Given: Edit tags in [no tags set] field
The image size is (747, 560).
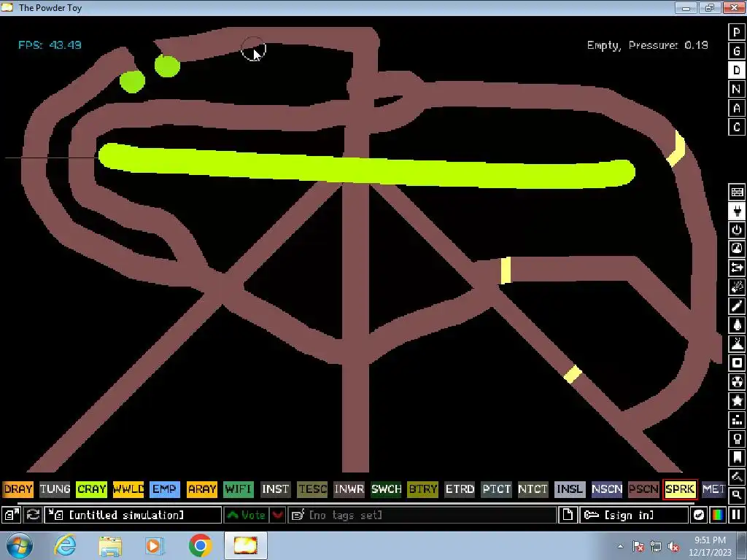Looking at the screenshot, I should 422,515.
